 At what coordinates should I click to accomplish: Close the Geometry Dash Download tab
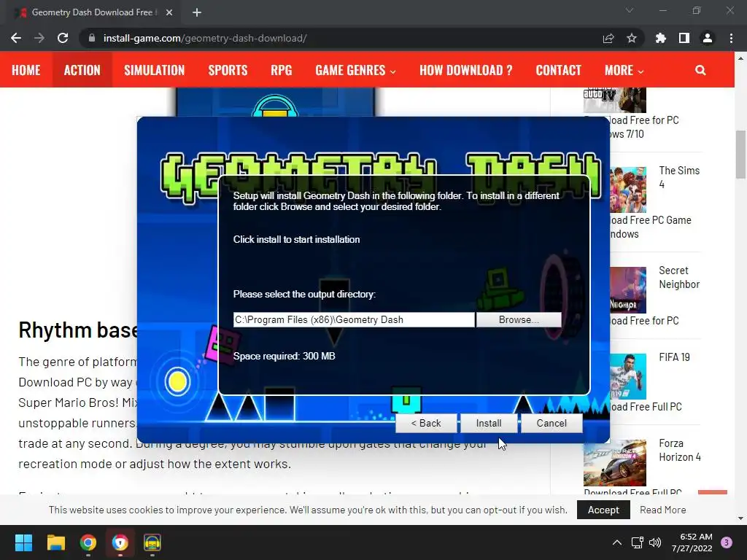[169, 12]
